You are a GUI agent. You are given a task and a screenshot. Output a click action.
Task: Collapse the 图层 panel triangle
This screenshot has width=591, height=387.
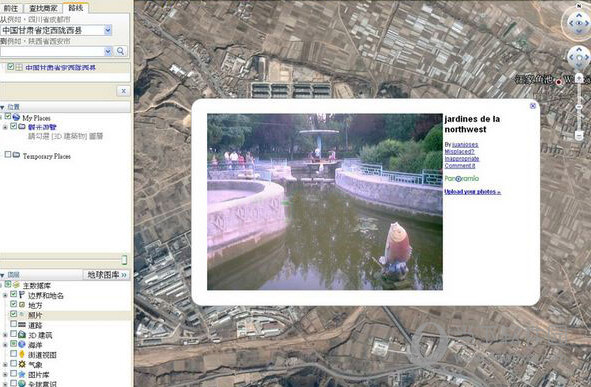coord(2,275)
